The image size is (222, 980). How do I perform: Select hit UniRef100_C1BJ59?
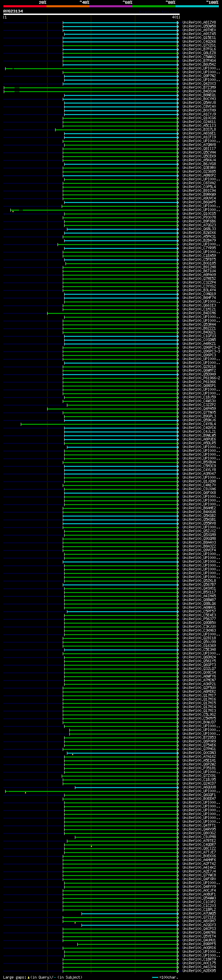point(199,397)
